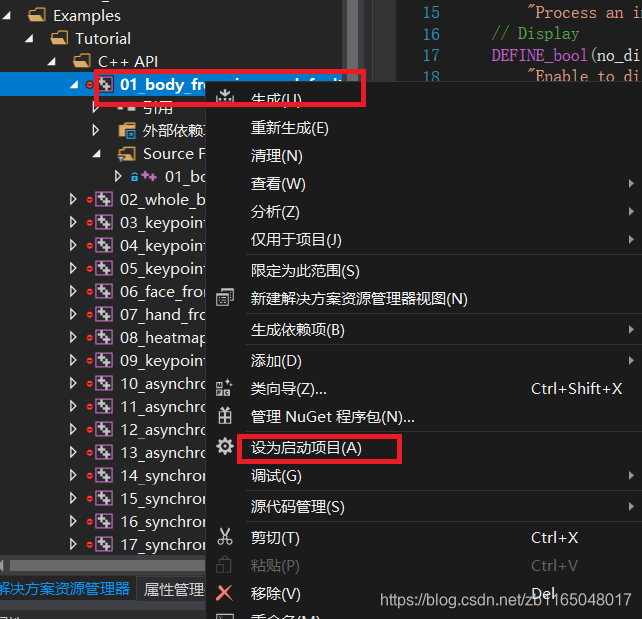Click the Class Wizard icon
This screenshot has width=642, height=619.
click(224, 388)
